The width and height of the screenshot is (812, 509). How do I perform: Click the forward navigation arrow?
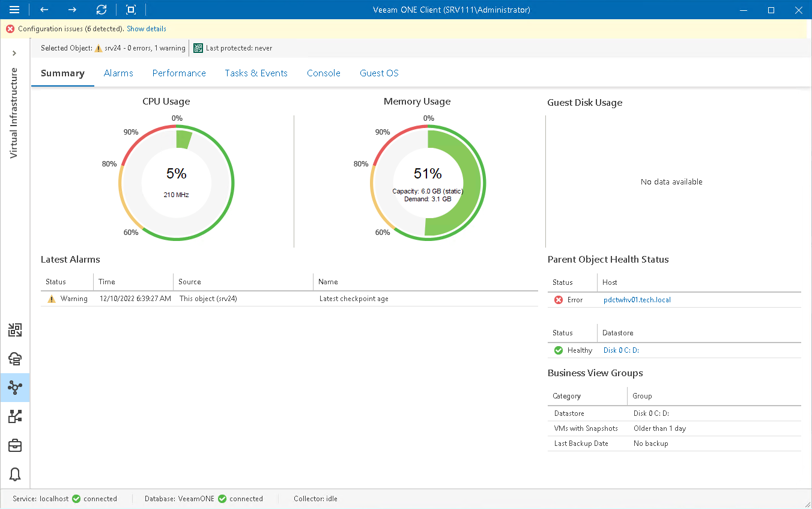(72, 10)
